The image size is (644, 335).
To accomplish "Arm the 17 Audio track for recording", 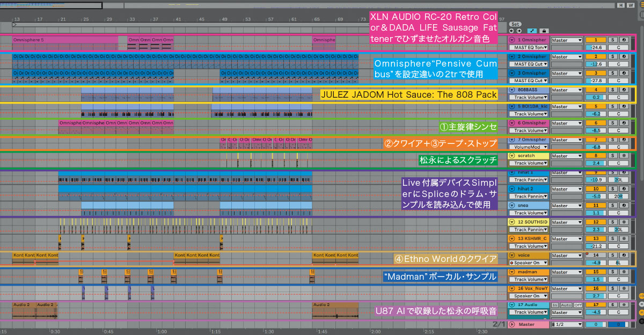I will pos(624,305).
